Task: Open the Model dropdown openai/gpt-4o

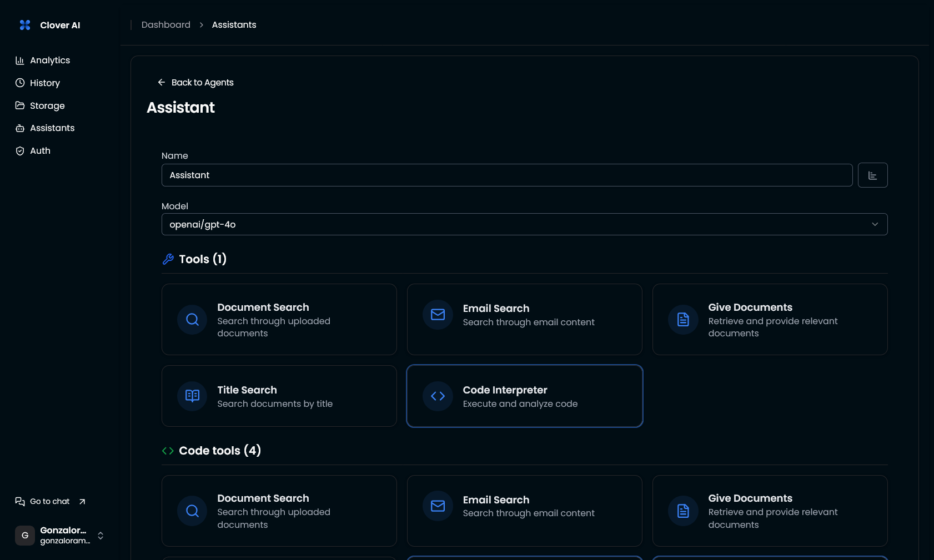Action: tap(525, 224)
